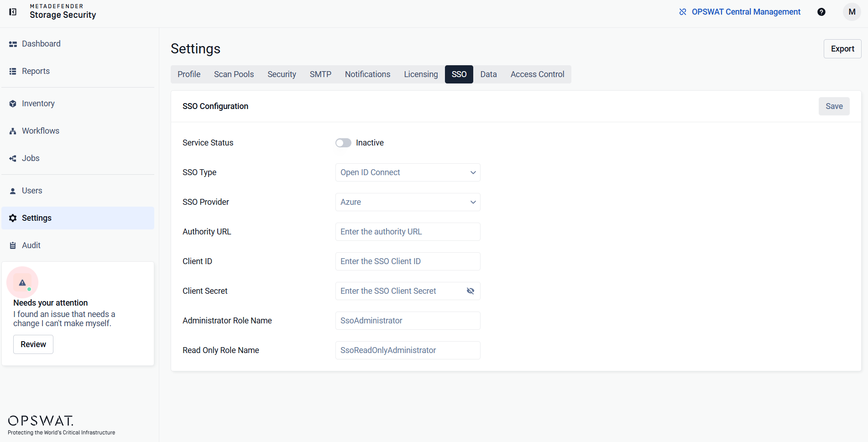Click the Central Management unlinked icon
Image resolution: width=868 pixels, height=442 pixels.
point(683,12)
